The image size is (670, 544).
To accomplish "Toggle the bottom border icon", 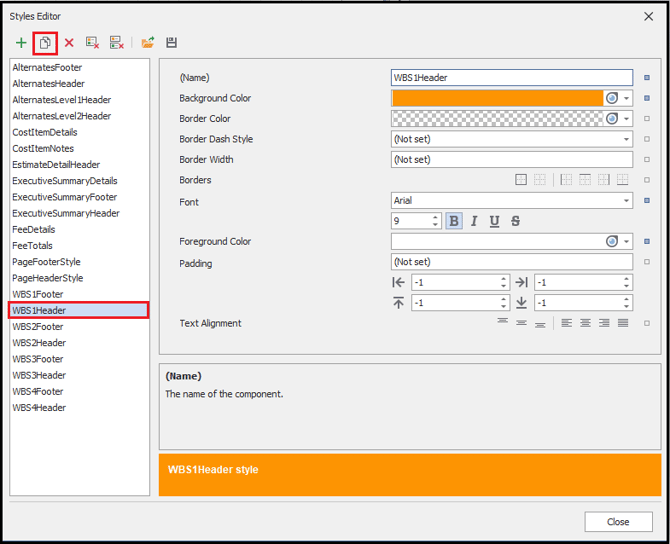I will pos(623,180).
